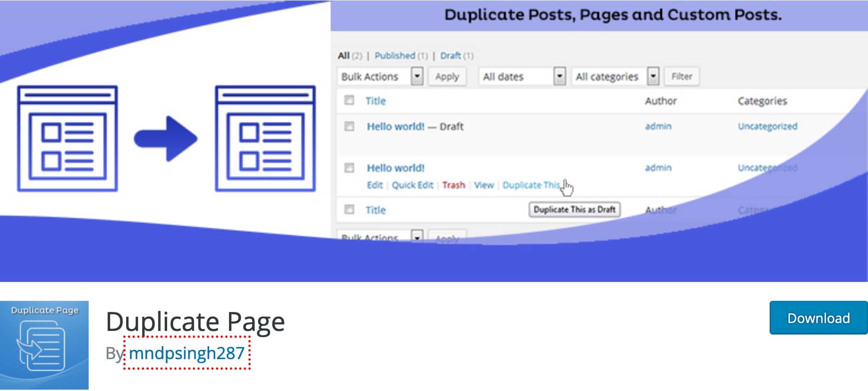Click the Duplicate Page plugin icon
This screenshot has width=868, height=391.
[44, 345]
